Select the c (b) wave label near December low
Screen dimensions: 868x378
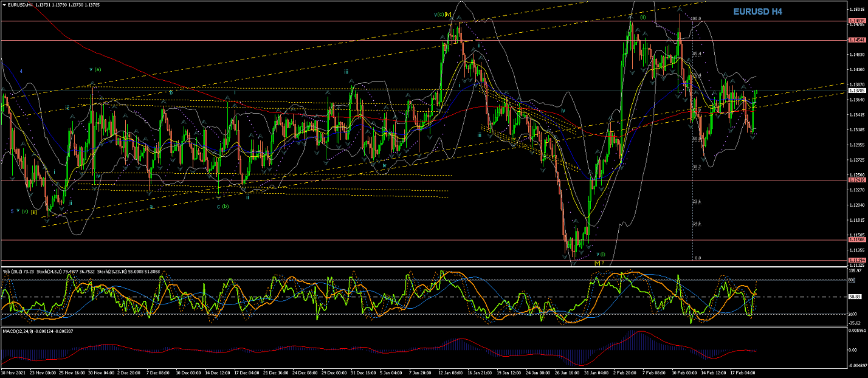(223, 206)
